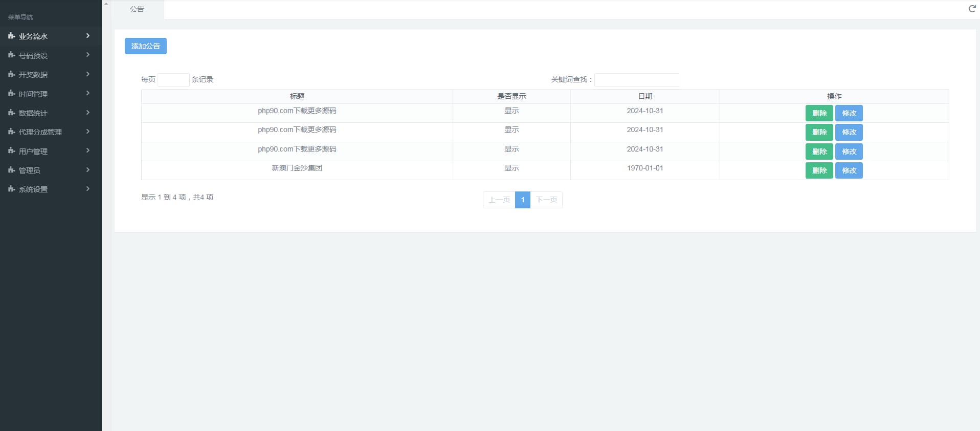Click the puzzle icon beside 开奖数据

[11, 74]
